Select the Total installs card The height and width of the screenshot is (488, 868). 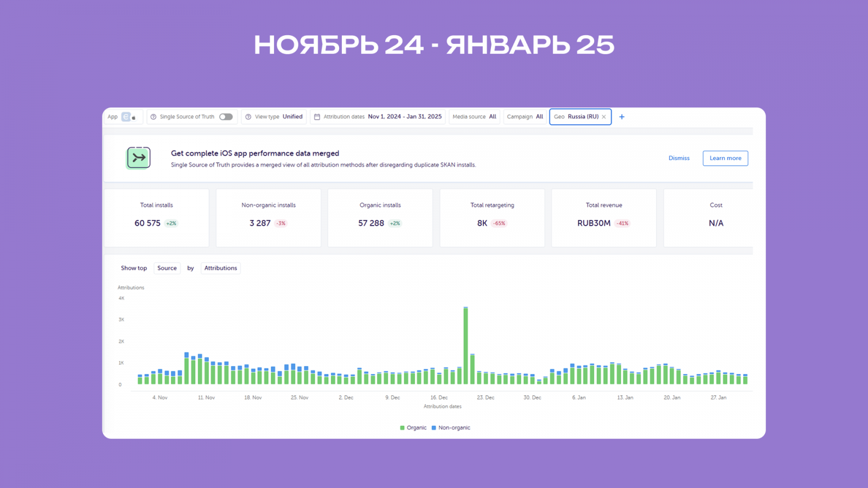pyautogui.click(x=157, y=218)
